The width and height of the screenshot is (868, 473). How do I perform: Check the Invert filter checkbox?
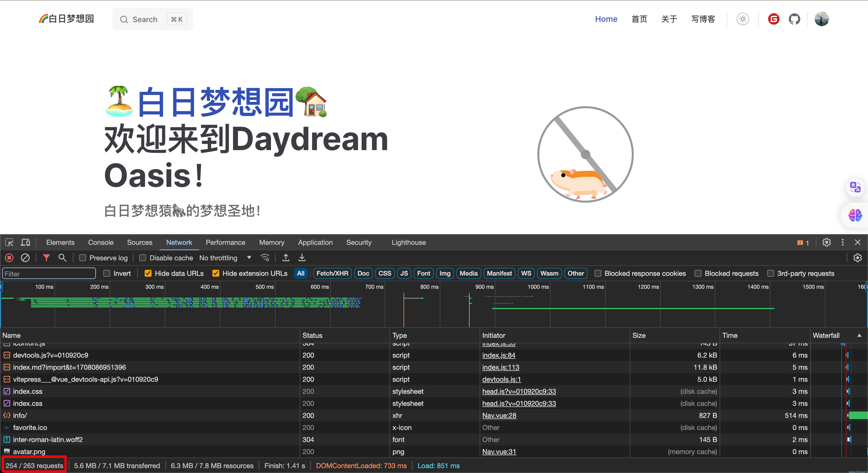[x=107, y=274]
